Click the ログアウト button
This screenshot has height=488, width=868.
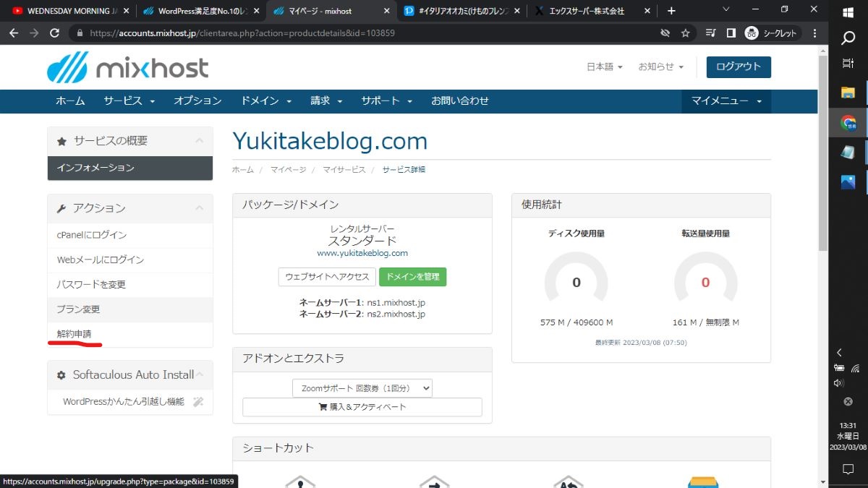pyautogui.click(x=739, y=67)
